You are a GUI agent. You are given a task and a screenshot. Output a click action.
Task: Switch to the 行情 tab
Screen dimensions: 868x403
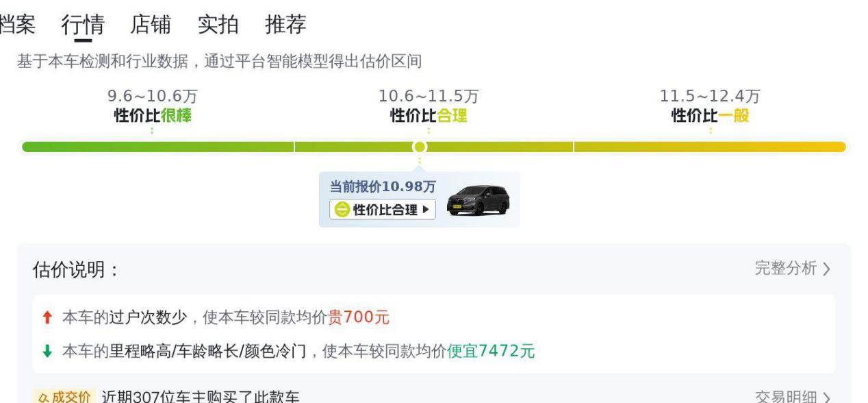coord(83,25)
